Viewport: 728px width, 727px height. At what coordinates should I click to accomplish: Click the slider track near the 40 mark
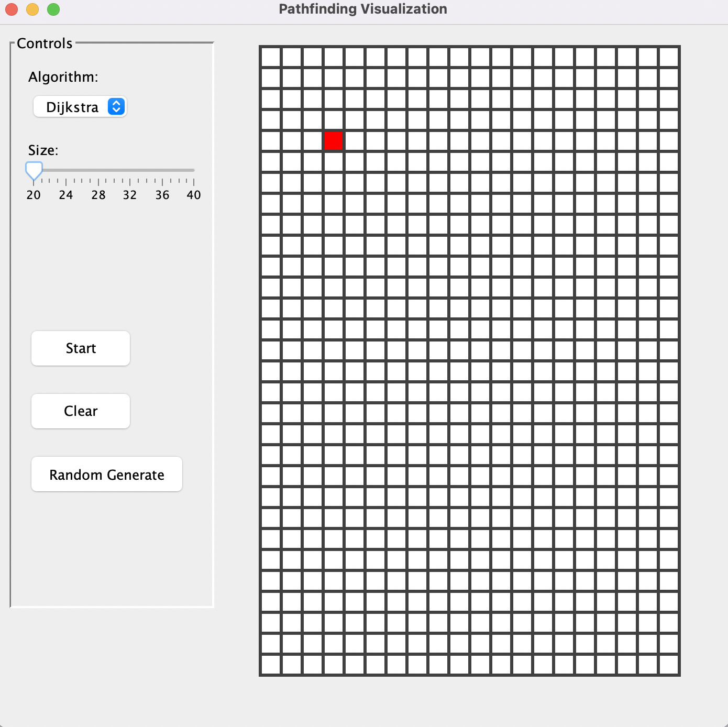click(193, 170)
